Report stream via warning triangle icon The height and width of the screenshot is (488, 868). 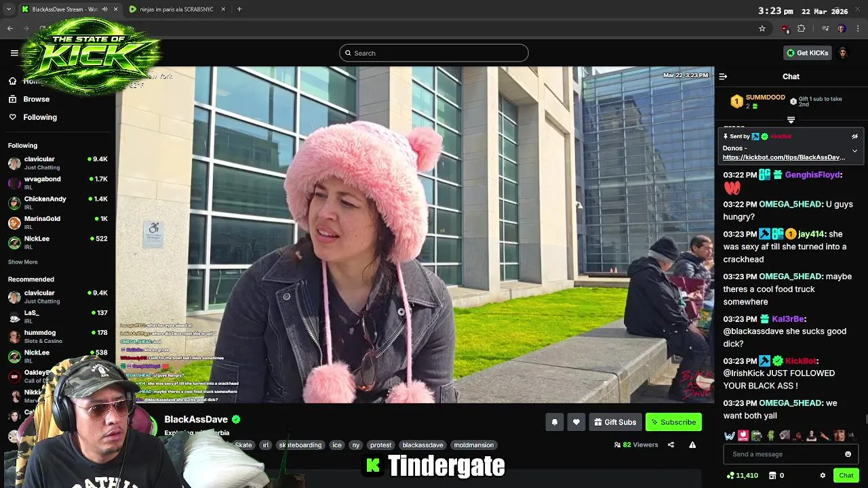click(692, 445)
